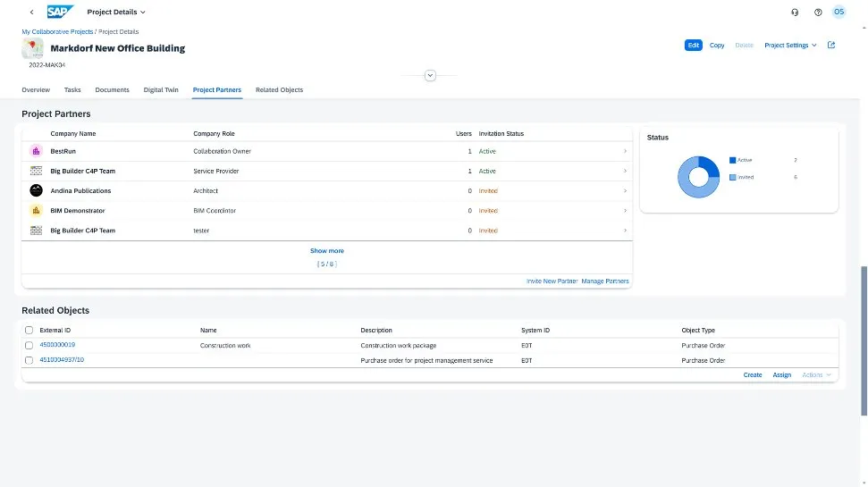Open the Project Details title dropdown

pos(115,12)
